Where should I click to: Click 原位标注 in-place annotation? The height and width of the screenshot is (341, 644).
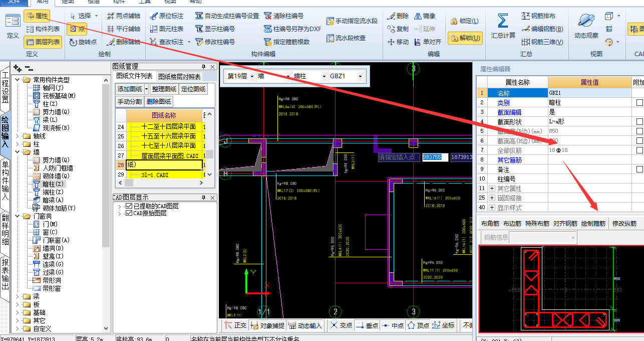click(x=166, y=16)
